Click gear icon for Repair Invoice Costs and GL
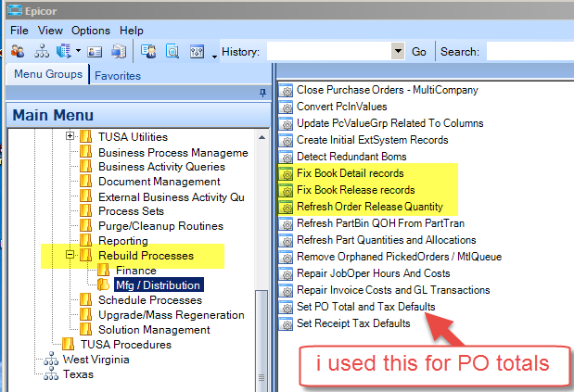 point(286,290)
